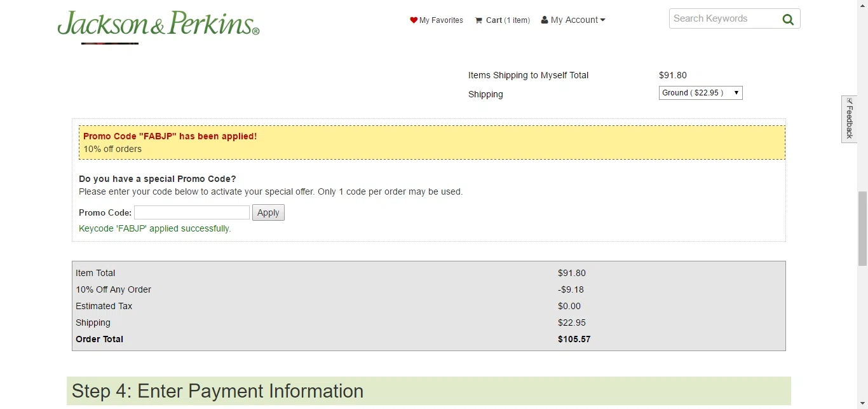Screen dimensions: 868x409
Task: Click the 10% Off Any Order row
Action: tap(429, 289)
